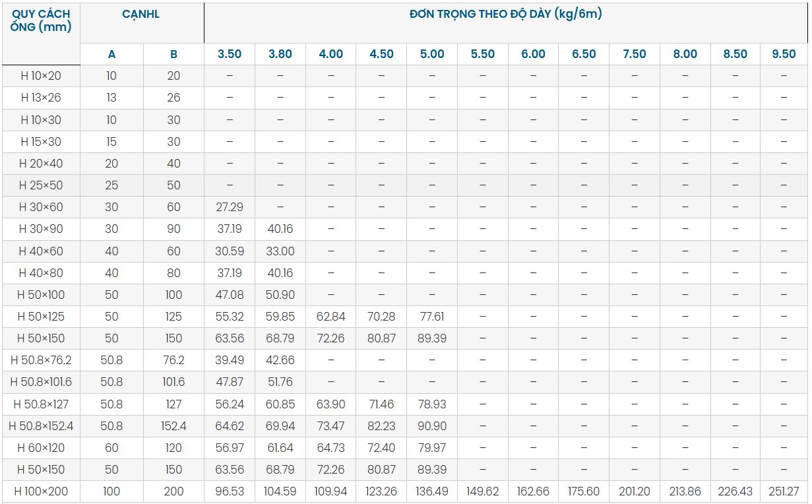
Task: Click the 5.50 thickness column header
Action: 483,54
